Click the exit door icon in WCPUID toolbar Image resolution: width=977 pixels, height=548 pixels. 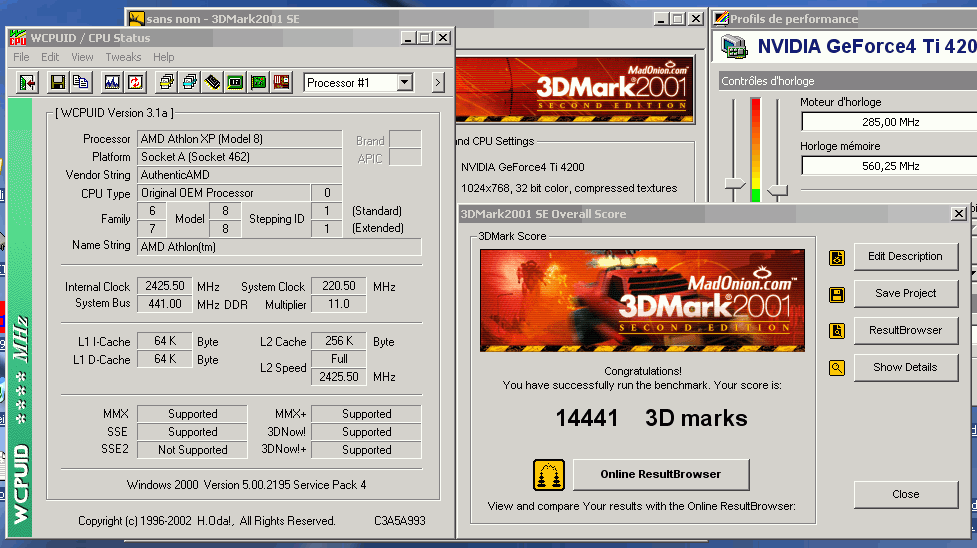click(x=27, y=82)
